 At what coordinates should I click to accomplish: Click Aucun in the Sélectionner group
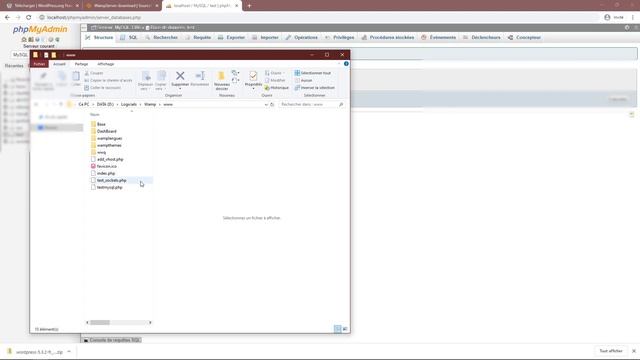304,80
